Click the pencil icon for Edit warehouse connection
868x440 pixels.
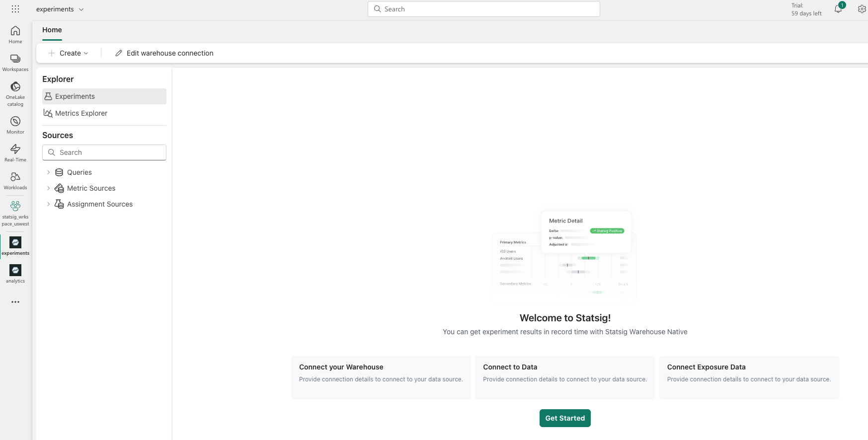pos(119,53)
